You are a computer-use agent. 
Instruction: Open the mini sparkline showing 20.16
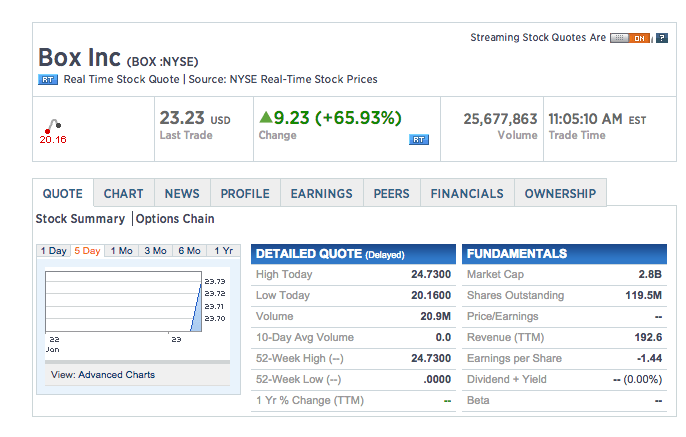53,132
